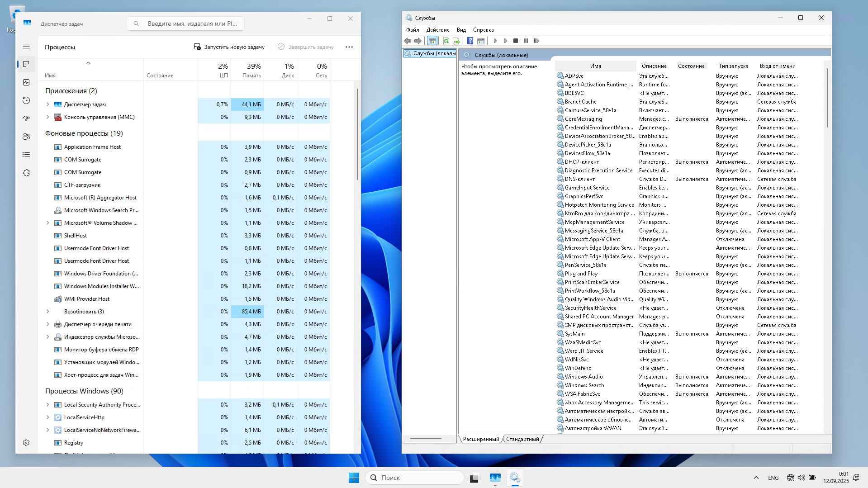
Task: Click Task Manager vertical scrollbar
Action: (x=357, y=135)
